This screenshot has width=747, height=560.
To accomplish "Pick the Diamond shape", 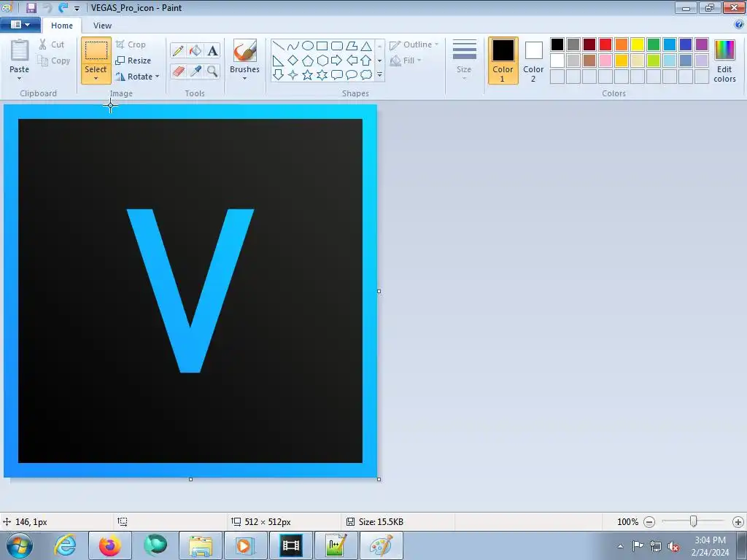I will pos(293,61).
